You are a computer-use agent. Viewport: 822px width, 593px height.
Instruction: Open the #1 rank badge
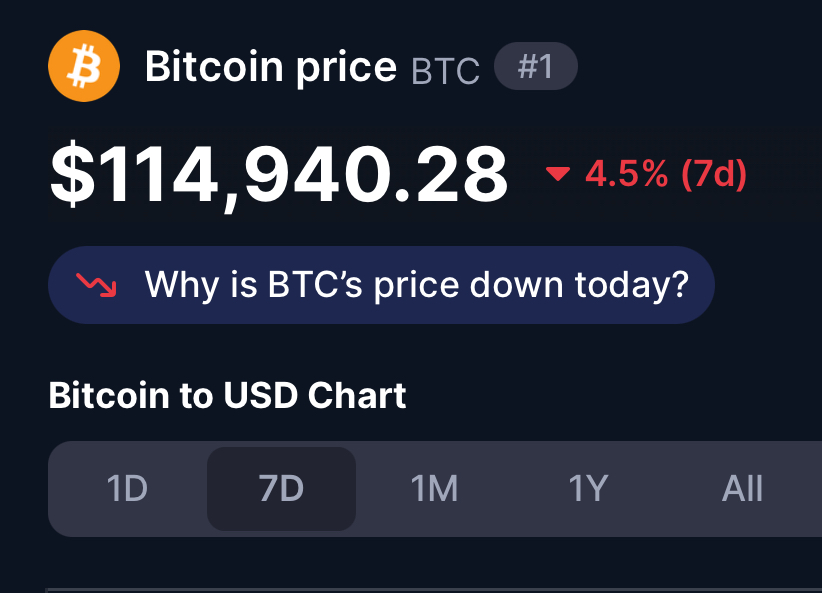[x=536, y=66]
